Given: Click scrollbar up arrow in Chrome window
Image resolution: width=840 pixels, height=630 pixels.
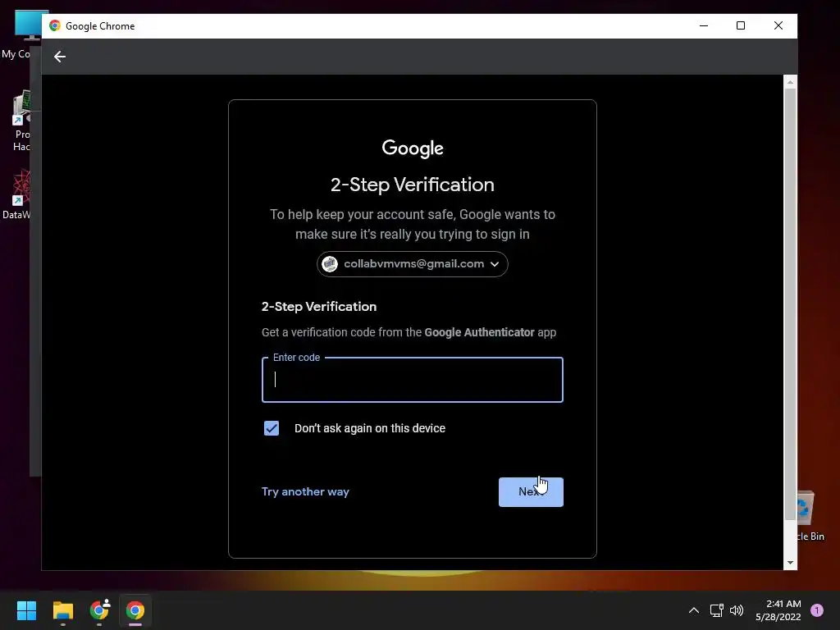Looking at the screenshot, I should (790, 82).
